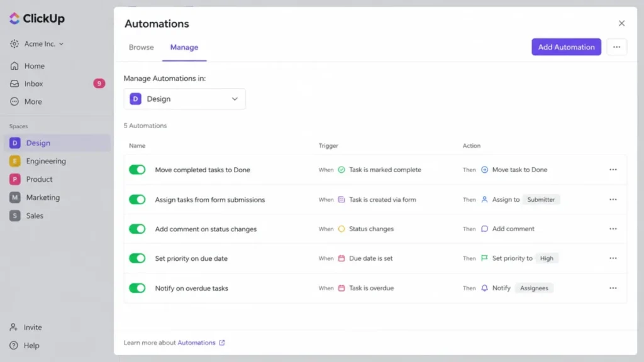Click the High priority tag

tap(547, 258)
